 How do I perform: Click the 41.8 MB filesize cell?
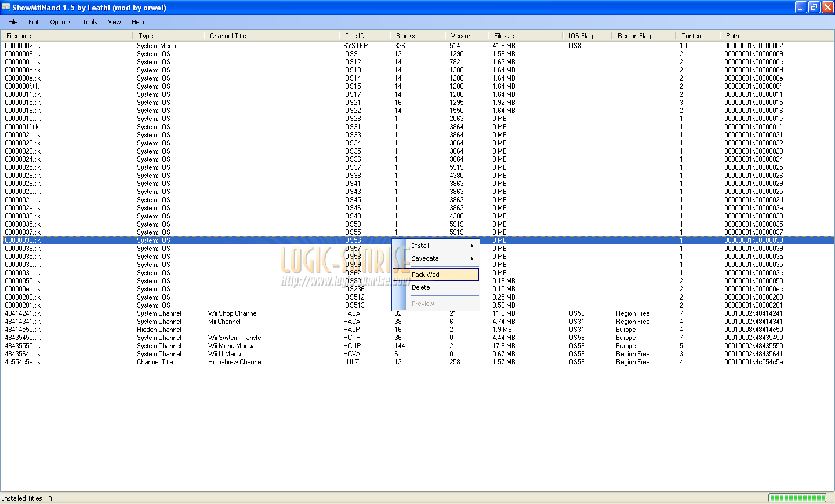pos(504,46)
